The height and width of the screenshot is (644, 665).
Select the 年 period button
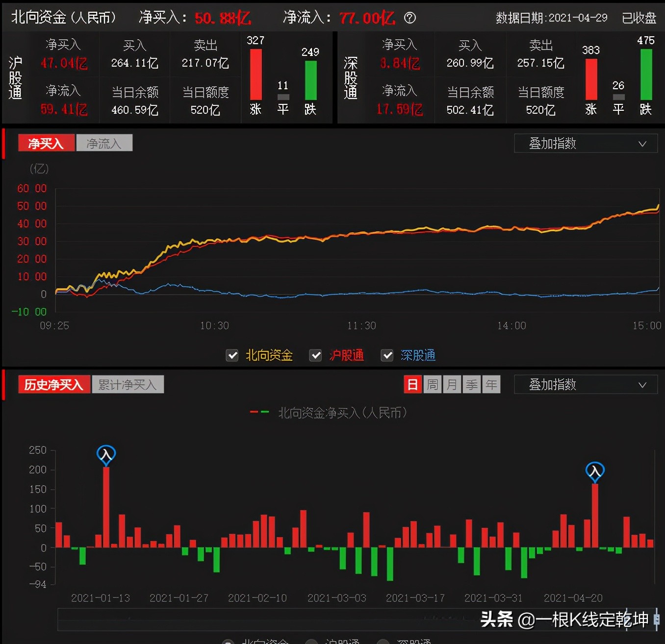(491, 385)
